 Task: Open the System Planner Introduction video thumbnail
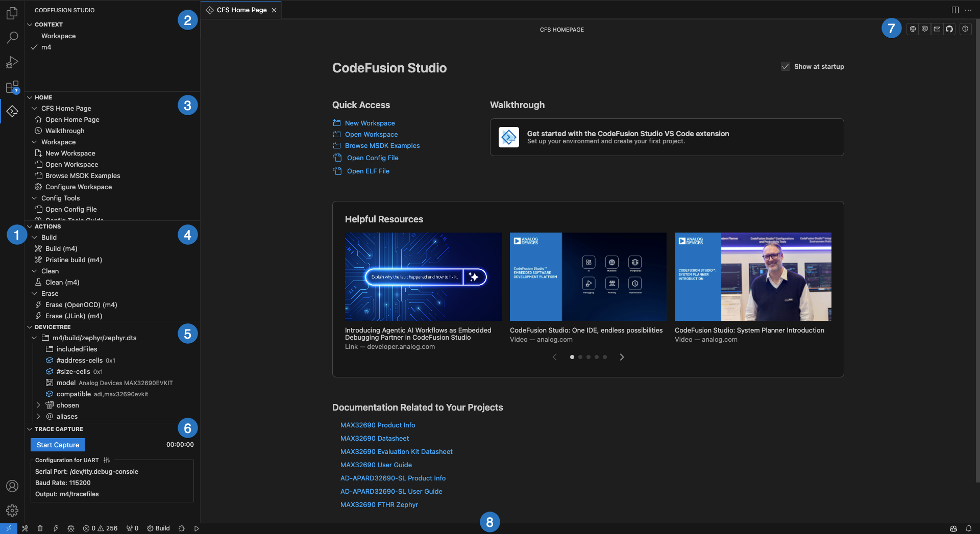tap(753, 276)
